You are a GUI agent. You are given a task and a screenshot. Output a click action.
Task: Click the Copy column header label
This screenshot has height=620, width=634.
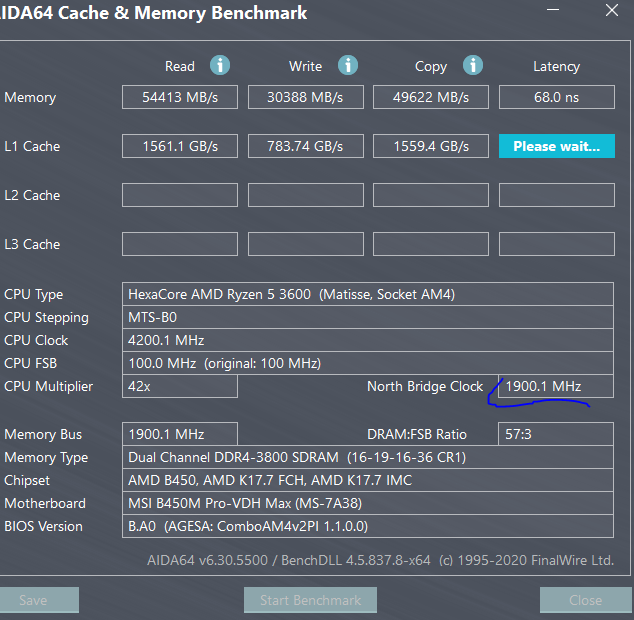pyautogui.click(x=431, y=67)
